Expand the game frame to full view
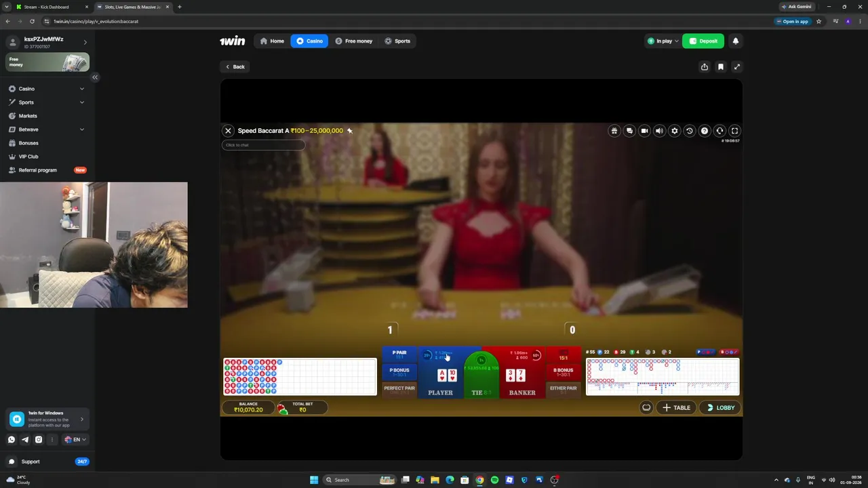This screenshot has width=868, height=488. pyautogui.click(x=737, y=66)
